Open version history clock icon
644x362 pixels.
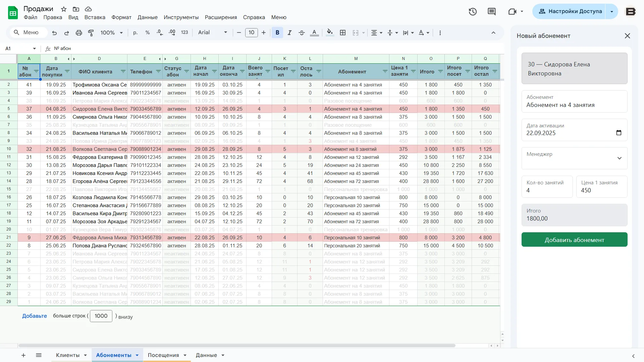473,12
